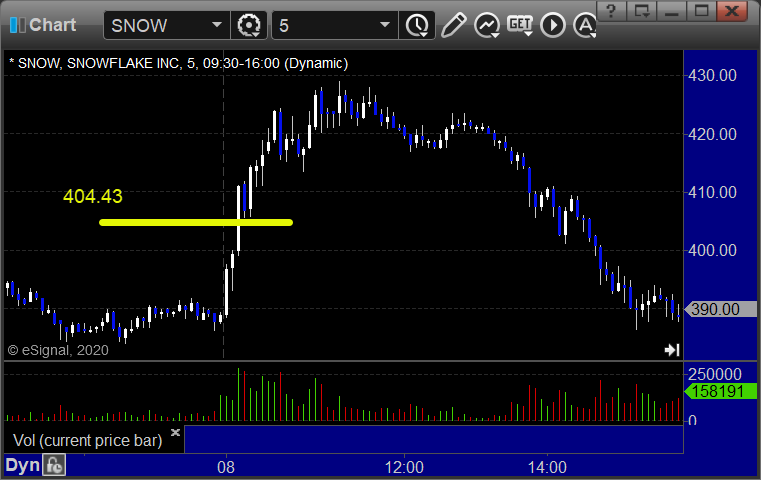Viewport: 761px width, 480px height.
Task: Open the interval 5 dropdown arrow
Action: pyautogui.click(x=385, y=25)
